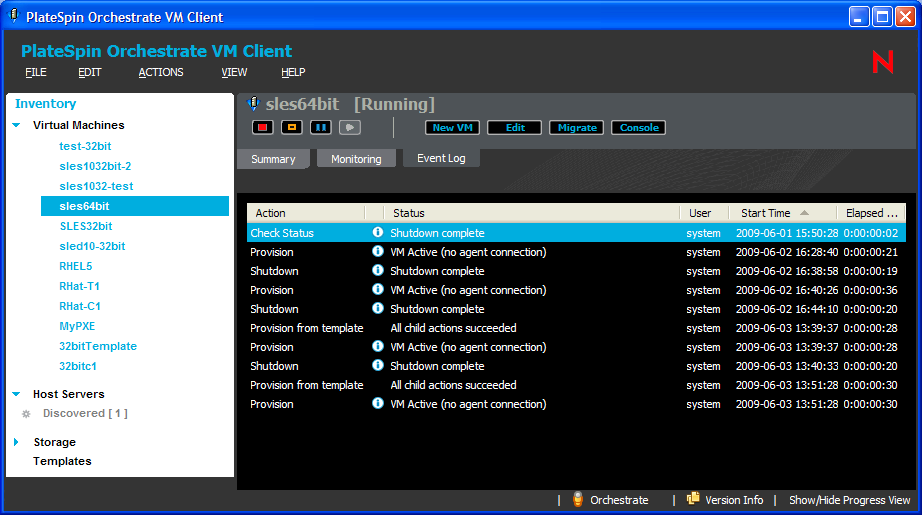Select RHat-T1 virtual machine
The image size is (922, 515).
click(x=79, y=286)
